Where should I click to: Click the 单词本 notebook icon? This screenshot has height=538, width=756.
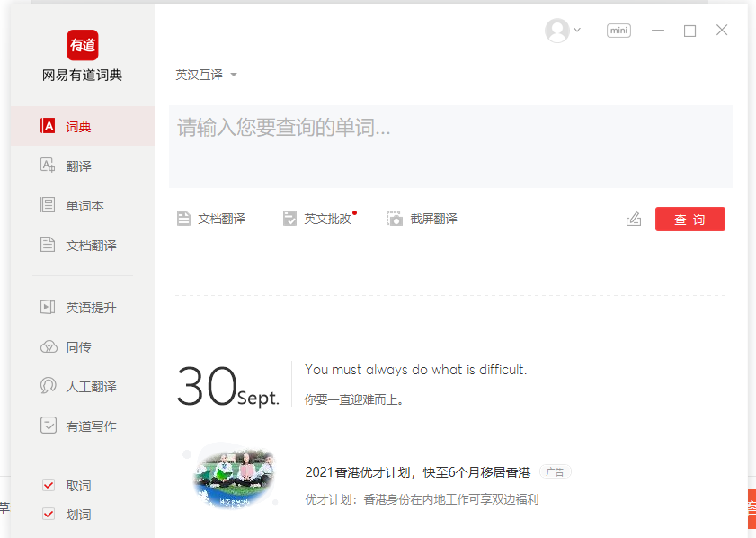coord(48,204)
